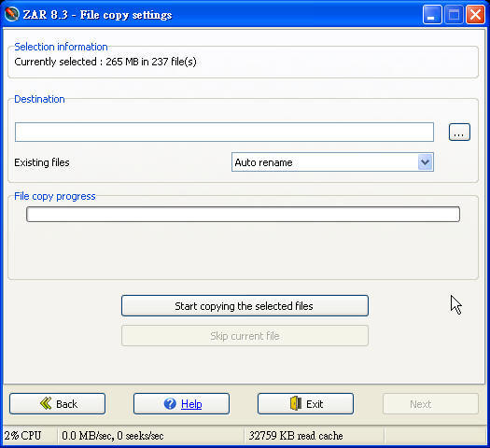
Task: Click "0.0 MB/sec, 0 seeks/sec" status text
Action: pos(113,436)
